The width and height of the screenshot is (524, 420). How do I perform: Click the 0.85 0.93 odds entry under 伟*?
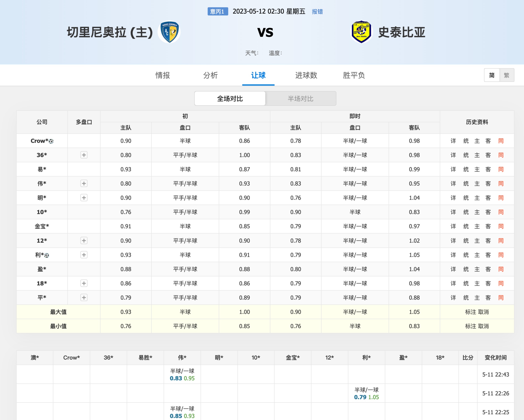[x=182, y=416]
